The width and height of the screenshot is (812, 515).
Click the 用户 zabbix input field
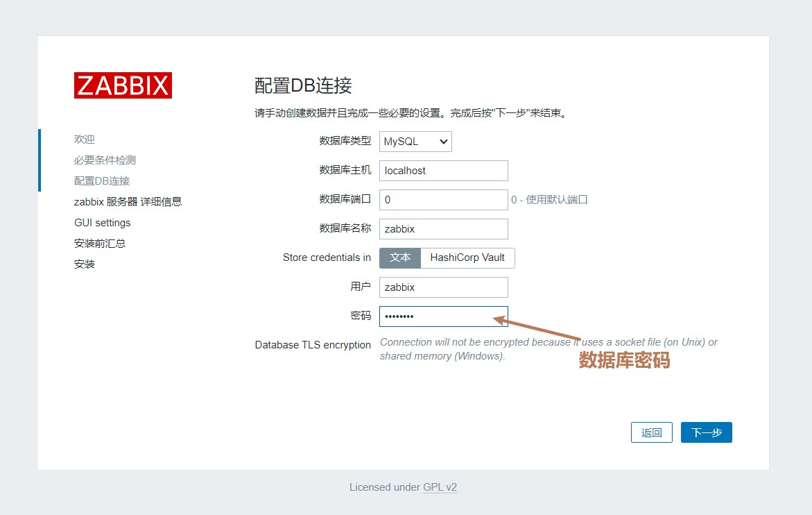coord(443,287)
